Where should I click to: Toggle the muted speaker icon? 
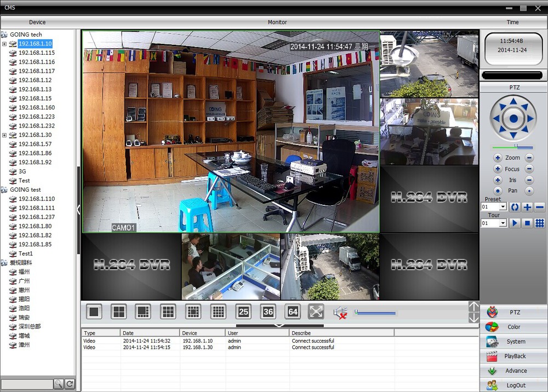click(x=340, y=313)
